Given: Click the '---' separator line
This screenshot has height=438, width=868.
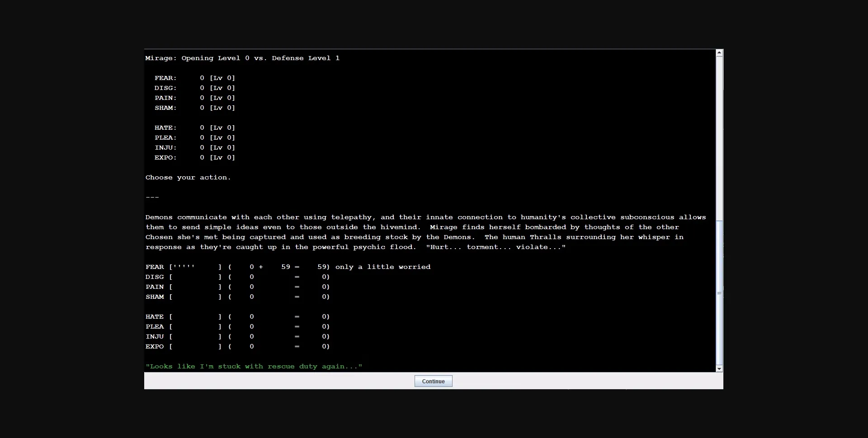Looking at the screenshot, I should 152,198.
